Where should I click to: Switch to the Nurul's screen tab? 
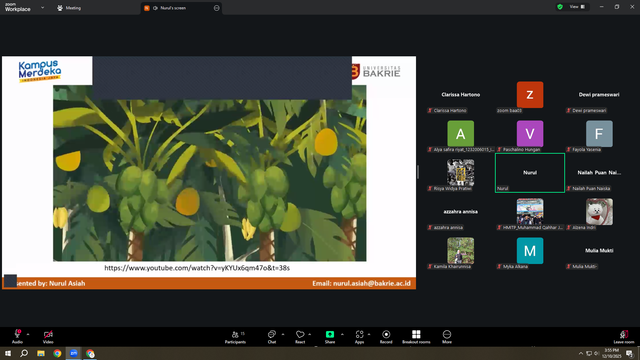(182, 8)
